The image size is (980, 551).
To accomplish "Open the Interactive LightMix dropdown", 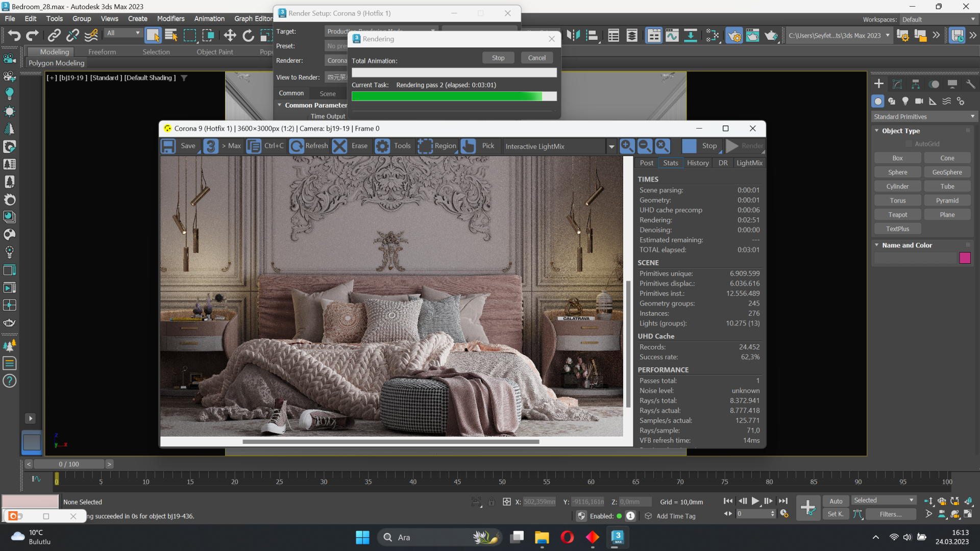I will click(x=611, y=146).
